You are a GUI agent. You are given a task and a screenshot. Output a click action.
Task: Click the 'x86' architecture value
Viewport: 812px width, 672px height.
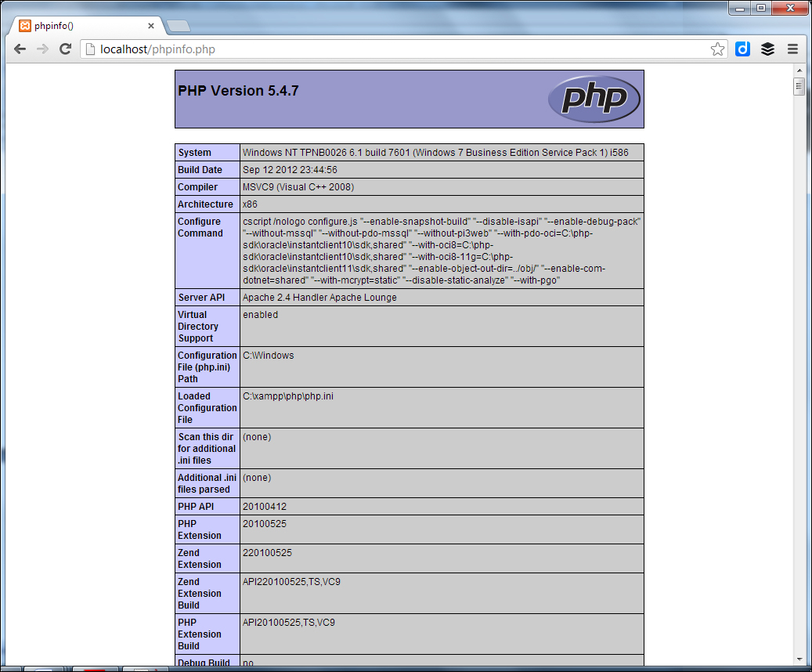tap(250, 204)
